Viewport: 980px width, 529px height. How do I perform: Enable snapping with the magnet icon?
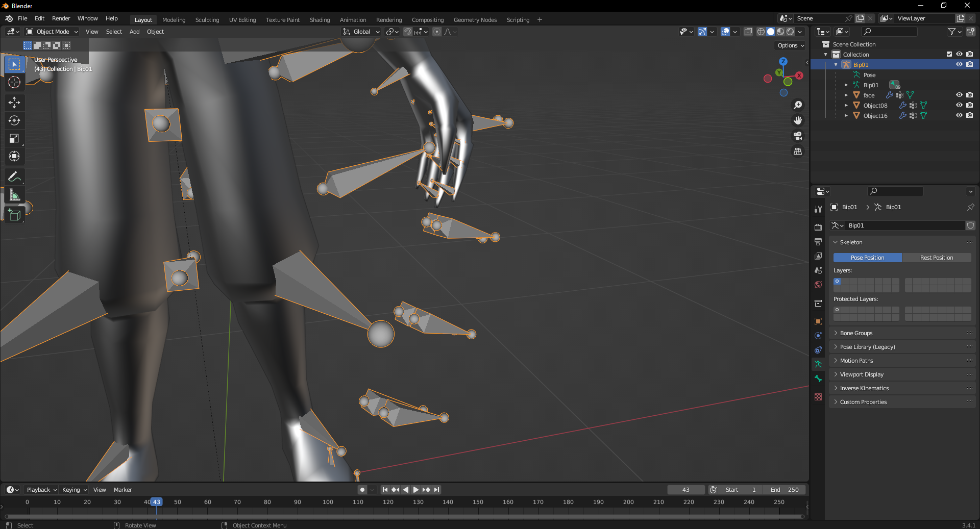point(408,32)
